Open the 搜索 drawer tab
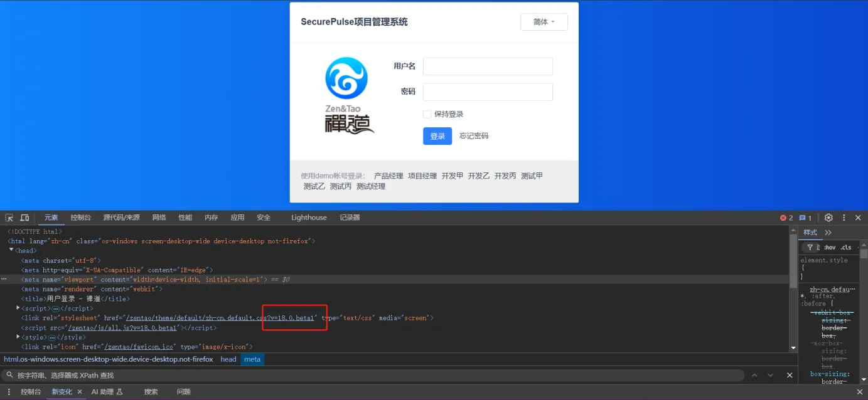 point(151,392)
